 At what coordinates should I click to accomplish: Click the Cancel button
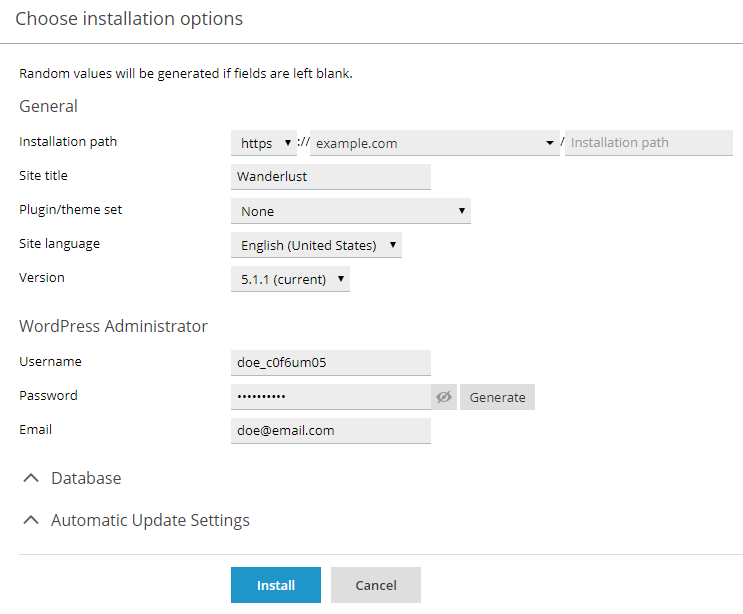click(375, 585)
